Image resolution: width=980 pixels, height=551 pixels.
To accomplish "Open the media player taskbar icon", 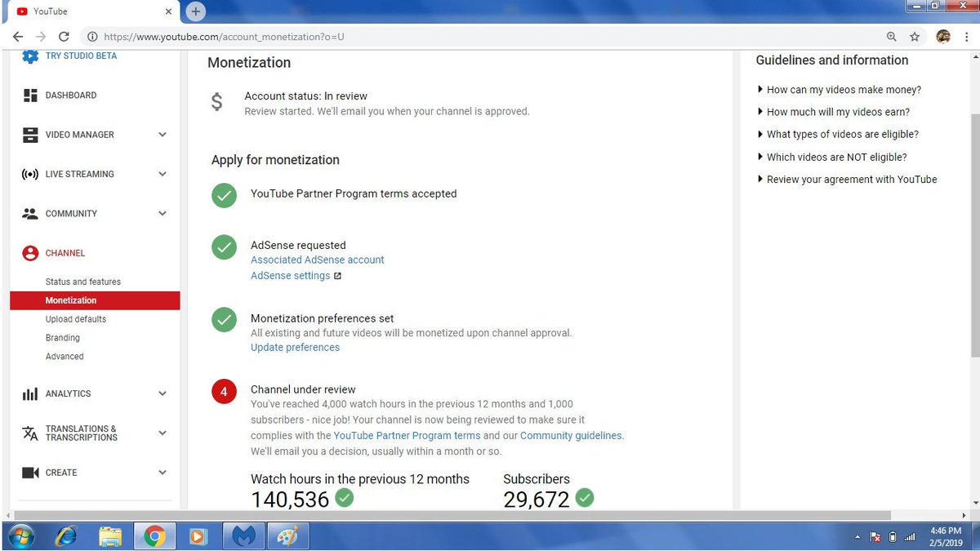I will (x=198, y=536).
